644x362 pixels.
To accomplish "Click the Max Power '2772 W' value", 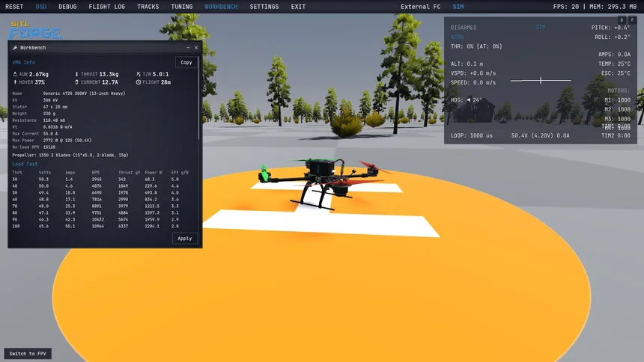I will coord(67,141).
